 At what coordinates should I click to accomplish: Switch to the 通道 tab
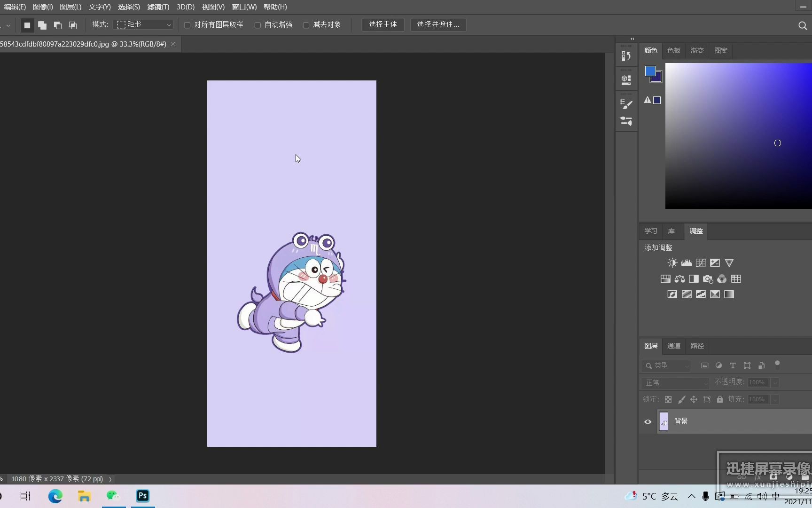click(x=674, y=346)
